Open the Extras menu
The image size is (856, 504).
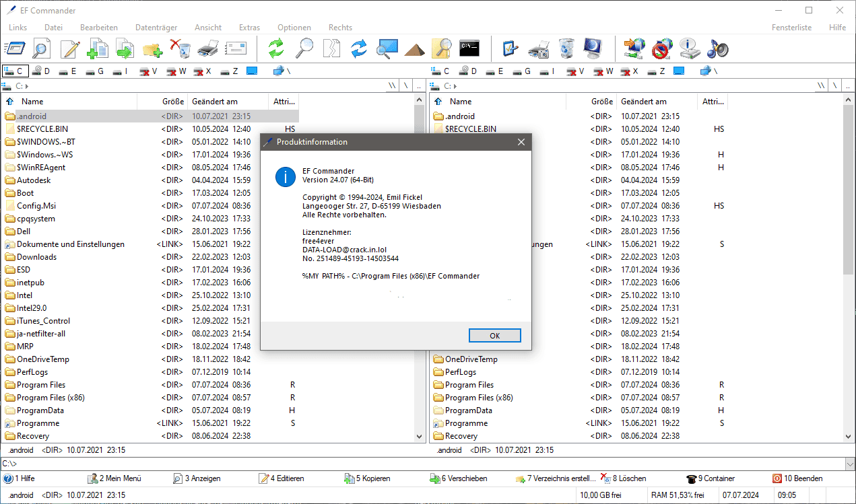click(x=249, y=28)
